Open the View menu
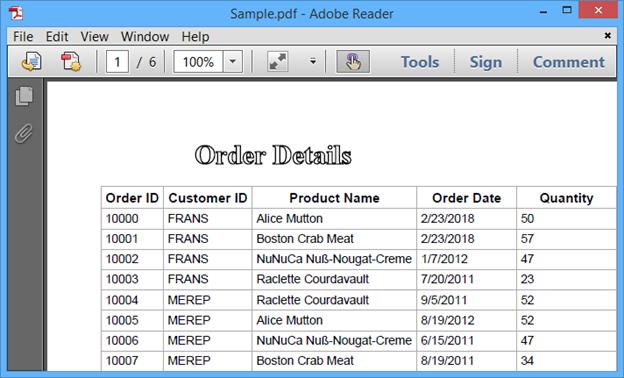The width and height of the screenshot is (624, 378). 94,37
